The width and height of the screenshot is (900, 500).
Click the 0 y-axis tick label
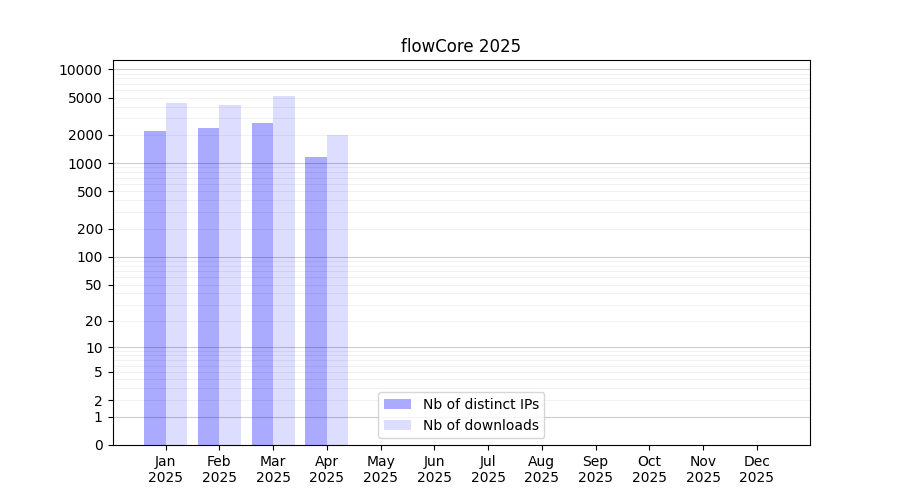click(x=98, y=445)
